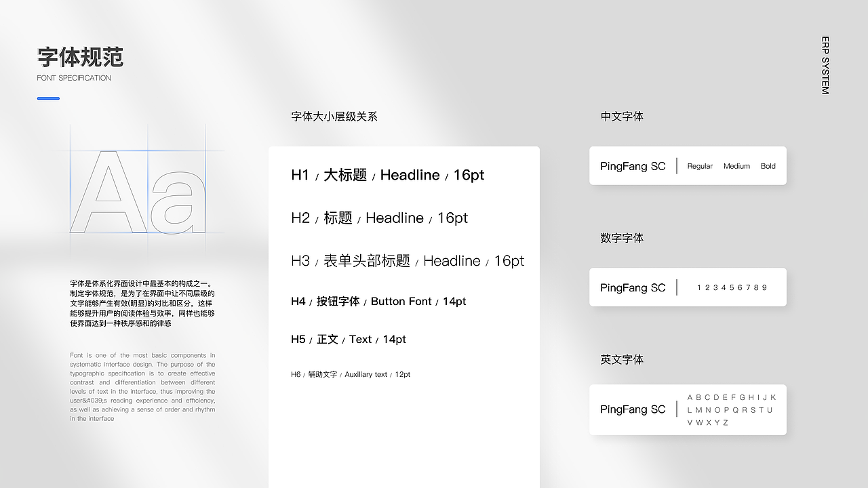Click the 字体规范 page title
Image resolution: width=868 pixels, height=488 pixels.
pyautogui.click(x=80, y=59)
